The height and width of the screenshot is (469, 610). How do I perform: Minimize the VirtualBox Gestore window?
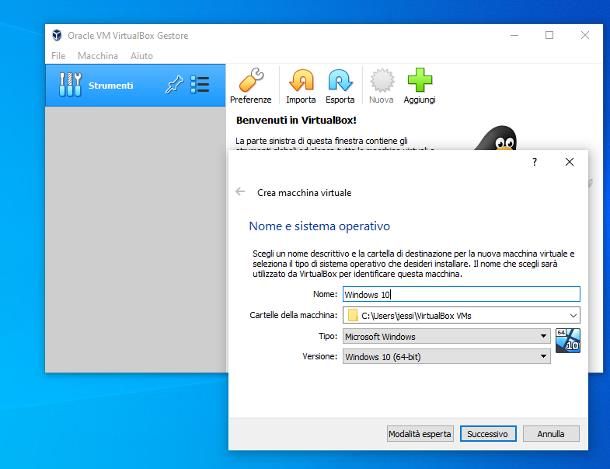(x=514, y=35)
